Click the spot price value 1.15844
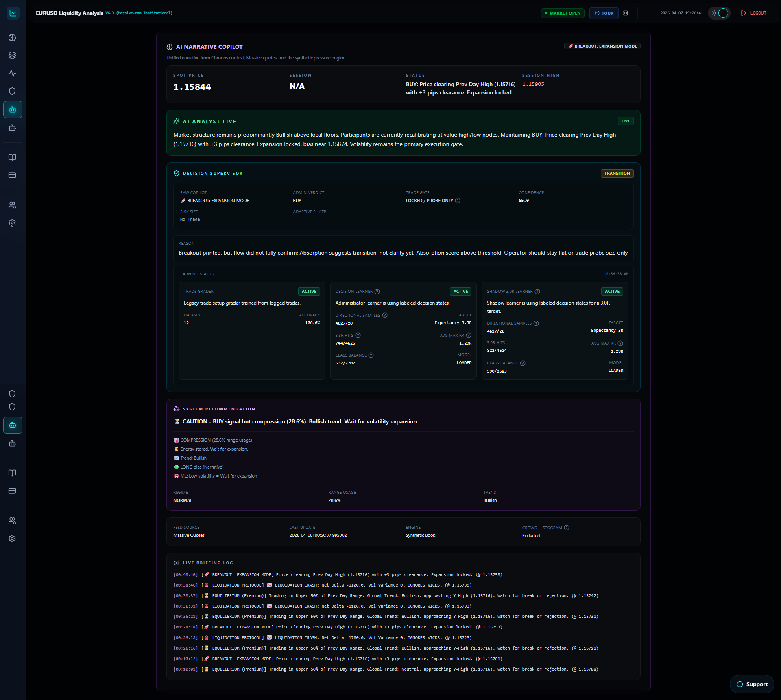Image resolution: width=781 pixels, height=700 pixels. click(192, 87)
